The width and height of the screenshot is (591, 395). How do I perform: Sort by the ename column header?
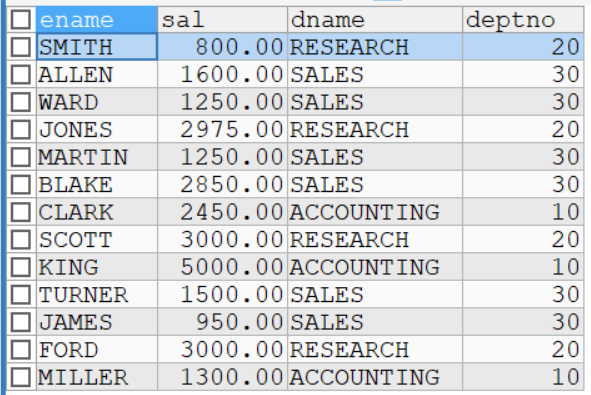97,20
